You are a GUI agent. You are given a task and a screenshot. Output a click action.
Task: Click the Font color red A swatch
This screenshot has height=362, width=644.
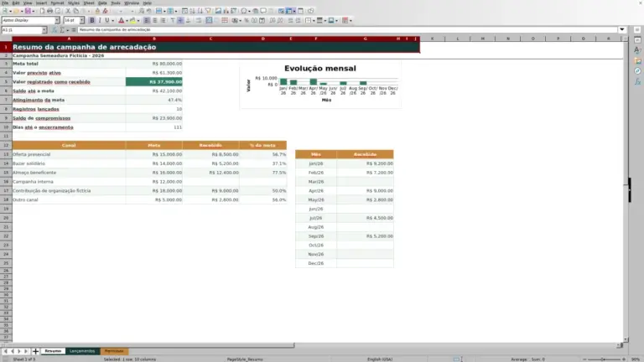pos(121,20)
